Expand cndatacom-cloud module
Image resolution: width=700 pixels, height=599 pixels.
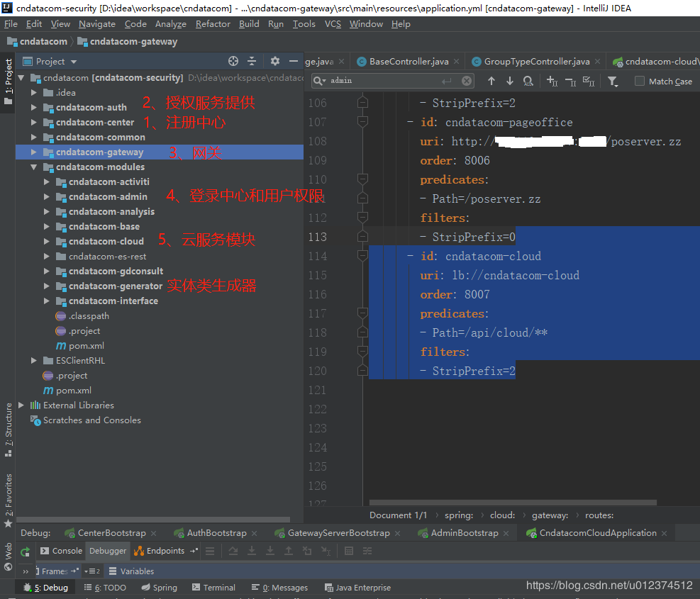click(46, 241)
